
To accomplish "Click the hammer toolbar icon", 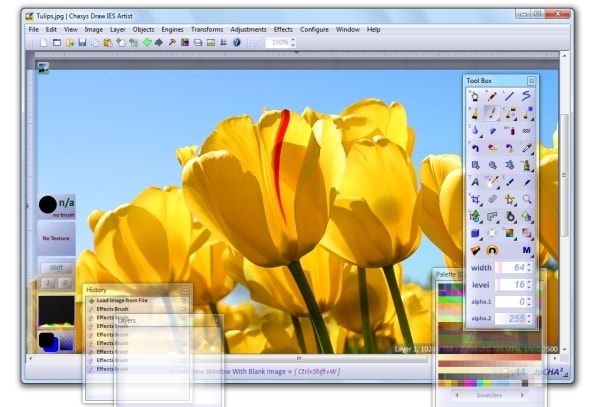I will (x=172, y=42).
